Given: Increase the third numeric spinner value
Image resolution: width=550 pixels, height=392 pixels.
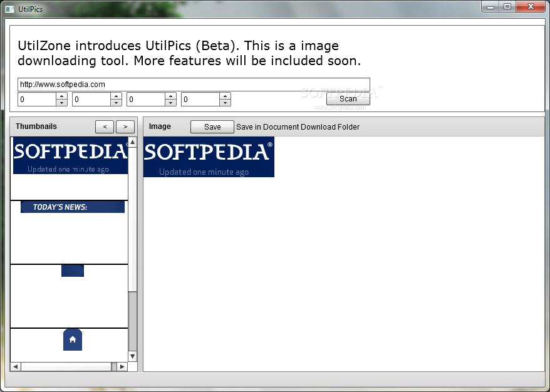Looking at the screenshot, I should pyautogui.click(x=171, y=96).
